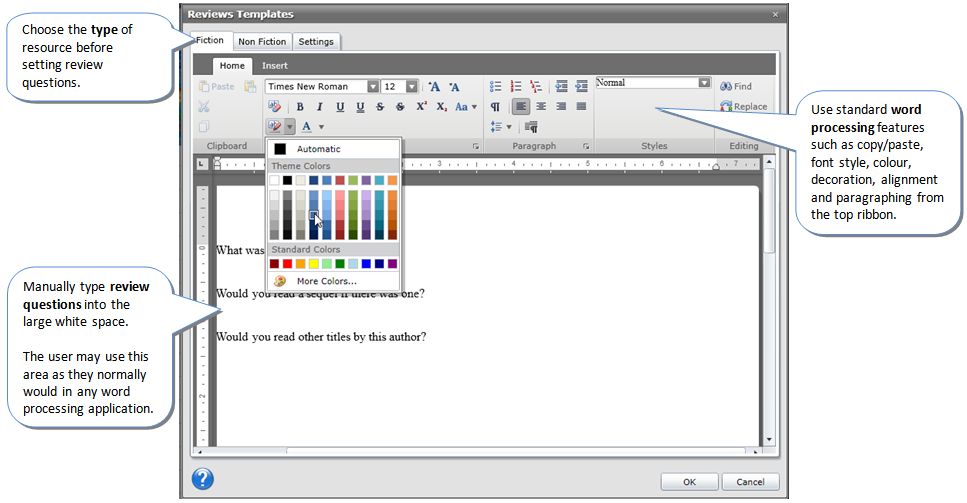The height and width of the screenshot is (503, 967).
Task: Open the Insert ribbon tab
Action: pos(274,66)
